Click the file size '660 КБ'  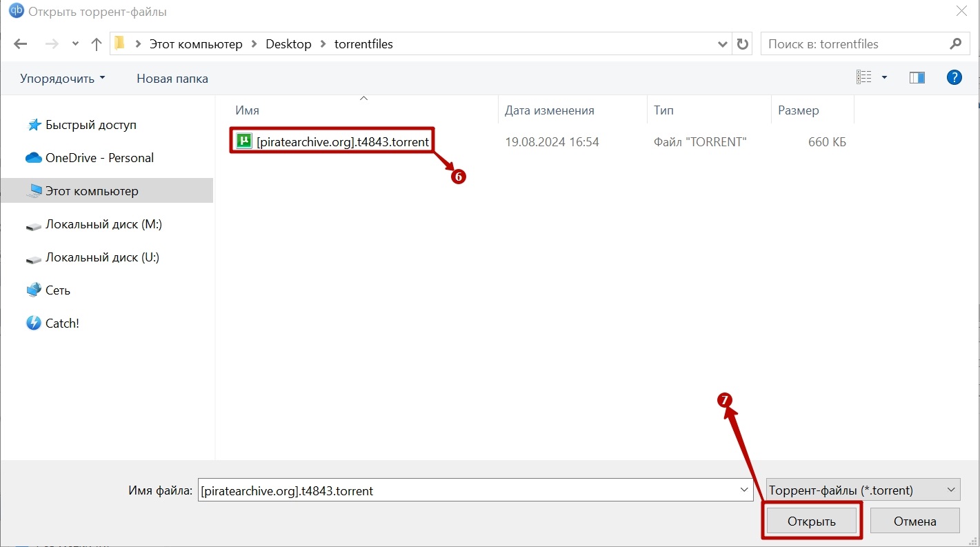coord(827,142)
